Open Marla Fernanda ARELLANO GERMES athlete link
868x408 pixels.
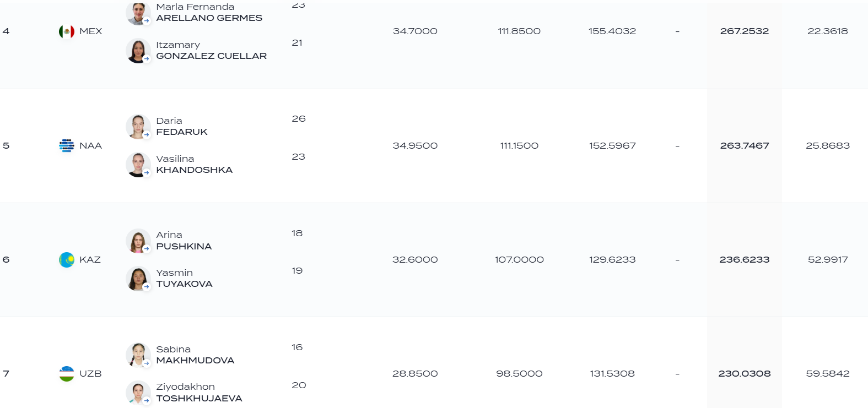[x=209, y=12]
